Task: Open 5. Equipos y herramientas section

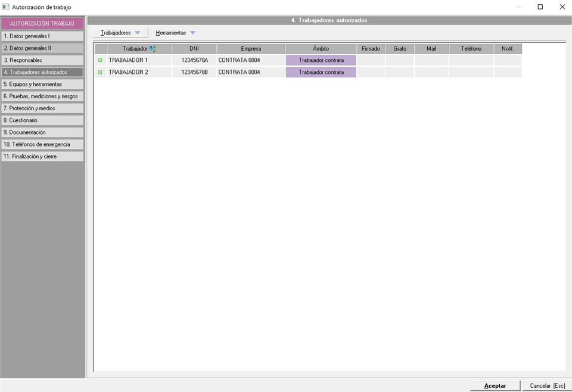Action: [42, 84]
